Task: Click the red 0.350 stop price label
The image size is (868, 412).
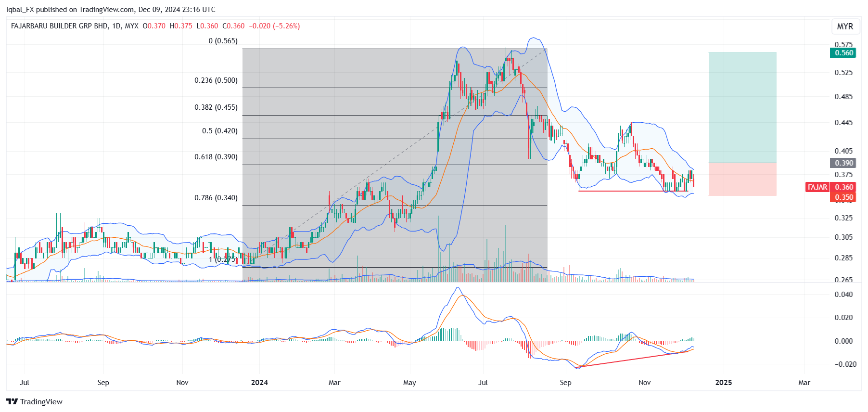Action: pos(843,197)
